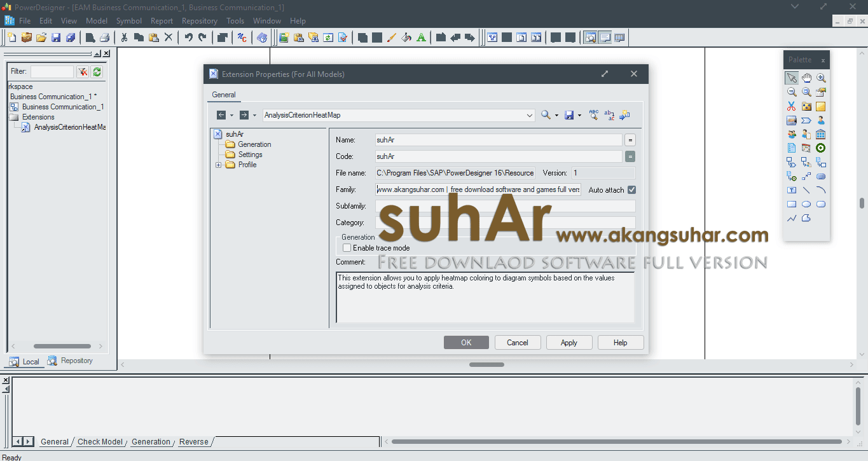
Task: Click the Cancel button
Action: (518, 342)
